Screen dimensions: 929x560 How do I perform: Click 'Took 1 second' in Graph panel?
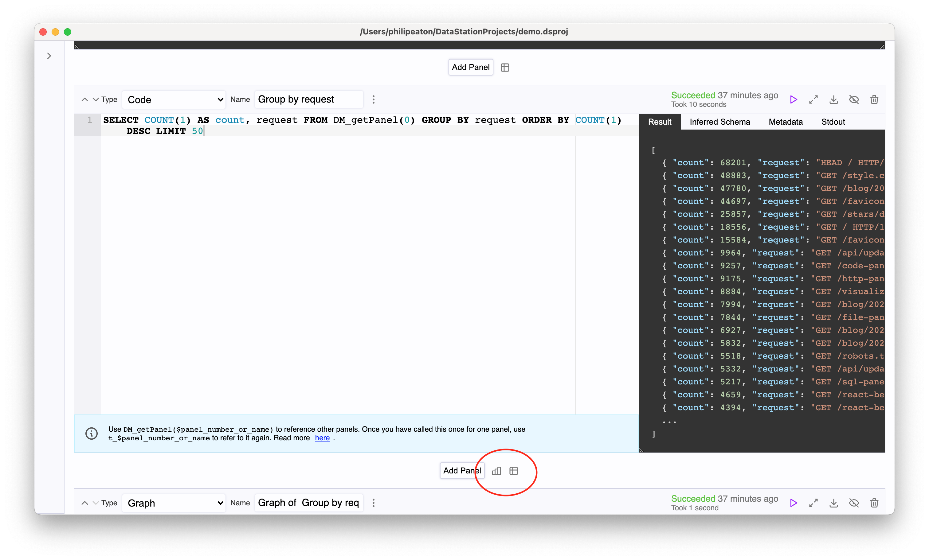(x=695, y=508)
